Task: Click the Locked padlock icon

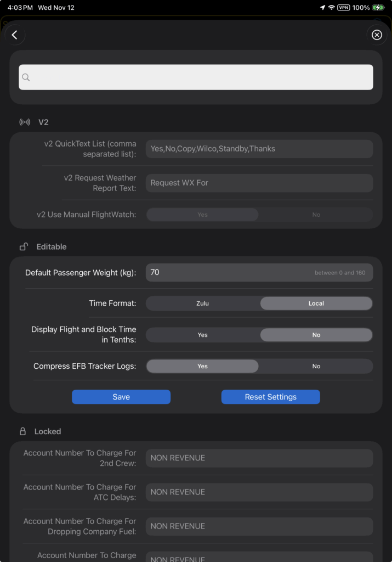Action: coord(23,431)
